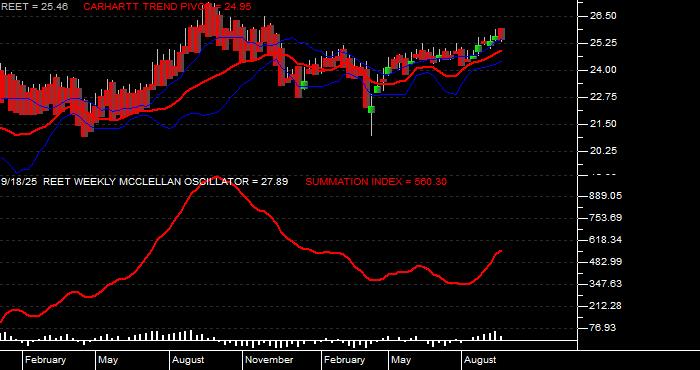Click the 26.50 price axis label
This screenshot has height=370, width=700.
[604, 16]
